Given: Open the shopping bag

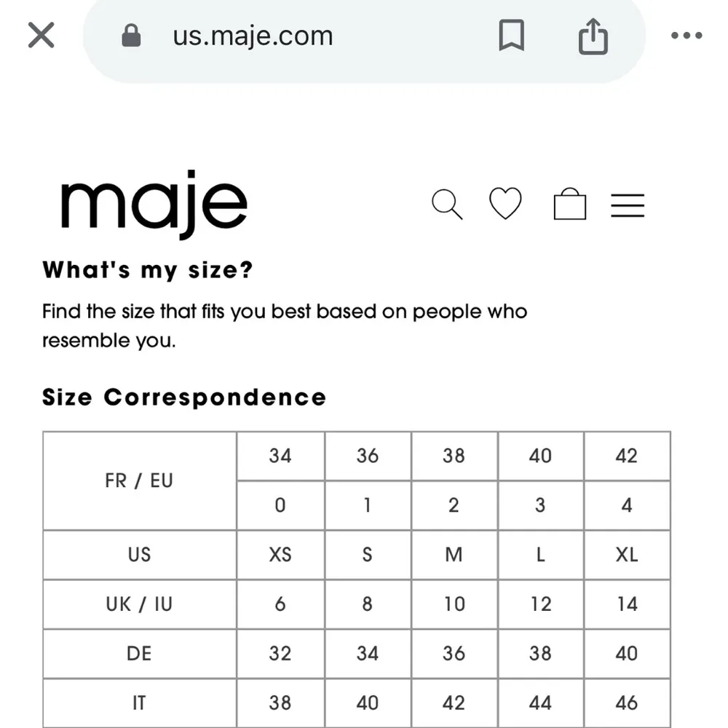Looking at the screenshot, I should [569, 205].
